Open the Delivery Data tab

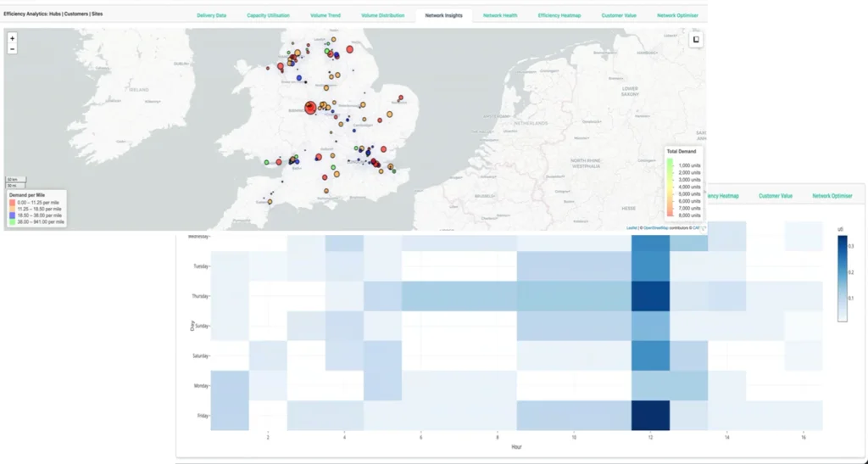tap(211, 15)
